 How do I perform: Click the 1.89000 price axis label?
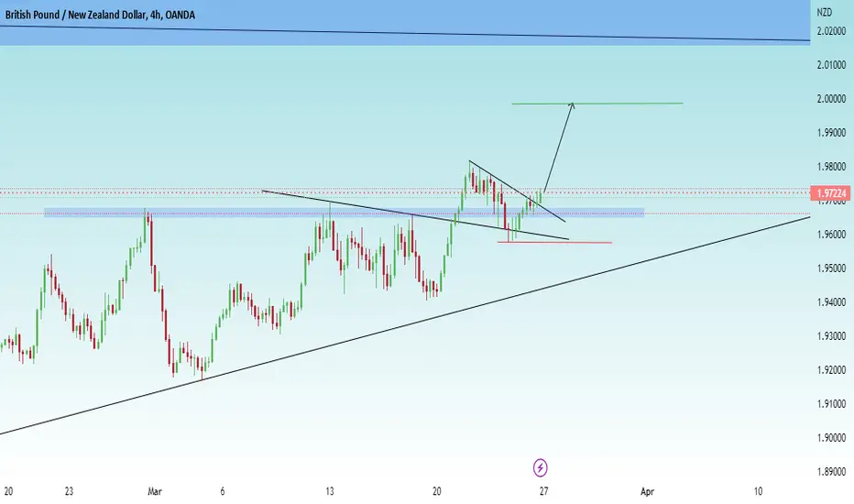click(831, 472)
